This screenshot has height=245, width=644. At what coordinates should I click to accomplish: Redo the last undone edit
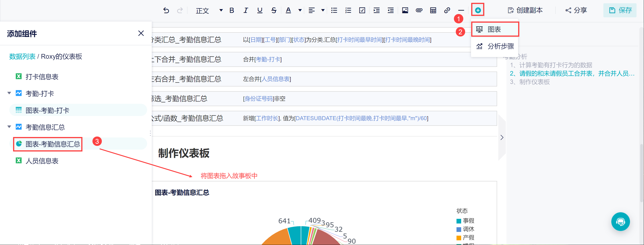pyautogui.click(x=180, y=10)
